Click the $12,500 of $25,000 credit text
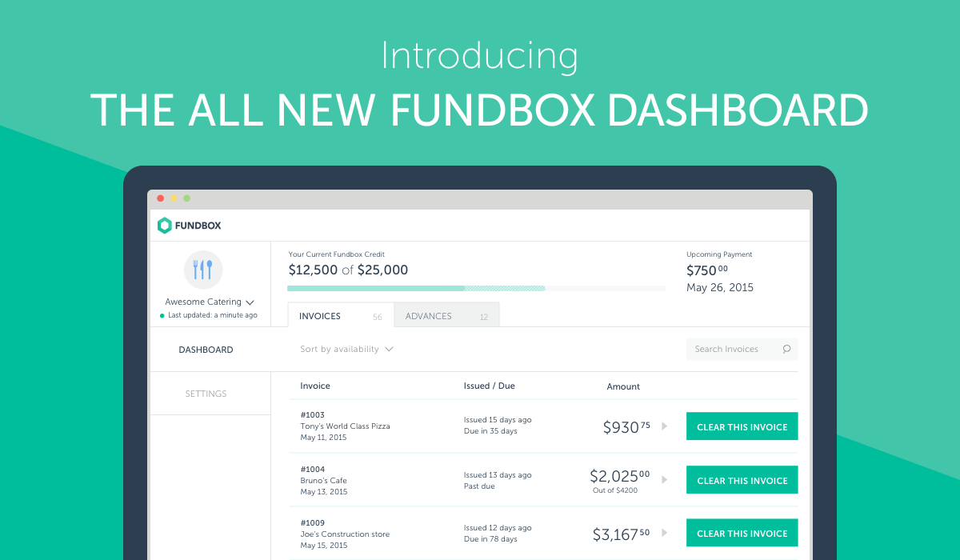The height and width of the screenshot is (560, 960). click(x=348, y=270)
